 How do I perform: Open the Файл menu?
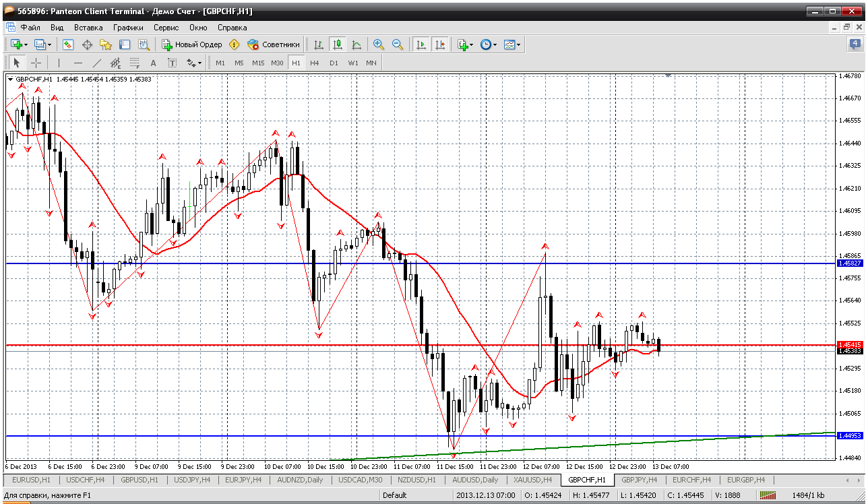(30, 28)
